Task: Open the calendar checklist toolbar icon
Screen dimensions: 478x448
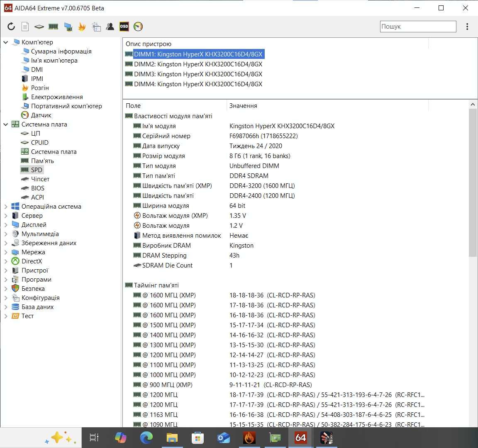Action: [96, 27]
